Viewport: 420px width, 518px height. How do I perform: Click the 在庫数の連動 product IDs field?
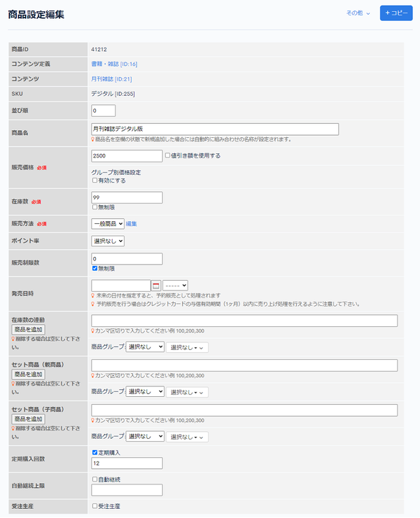[x=244, y=321]
